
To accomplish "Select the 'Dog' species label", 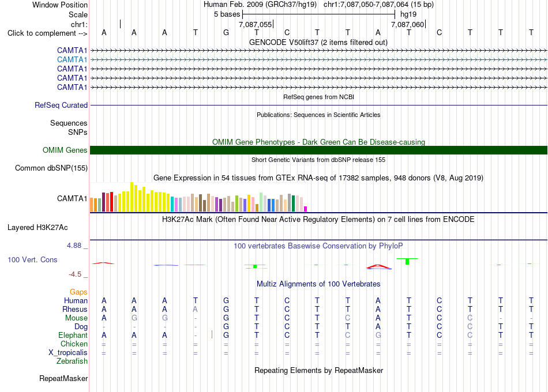I will point(81,327).
